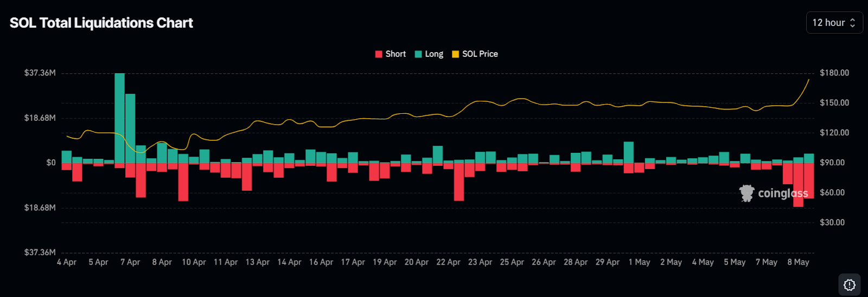
Task: Click the green Long legend swatch
Action: [x=418, y=54]
